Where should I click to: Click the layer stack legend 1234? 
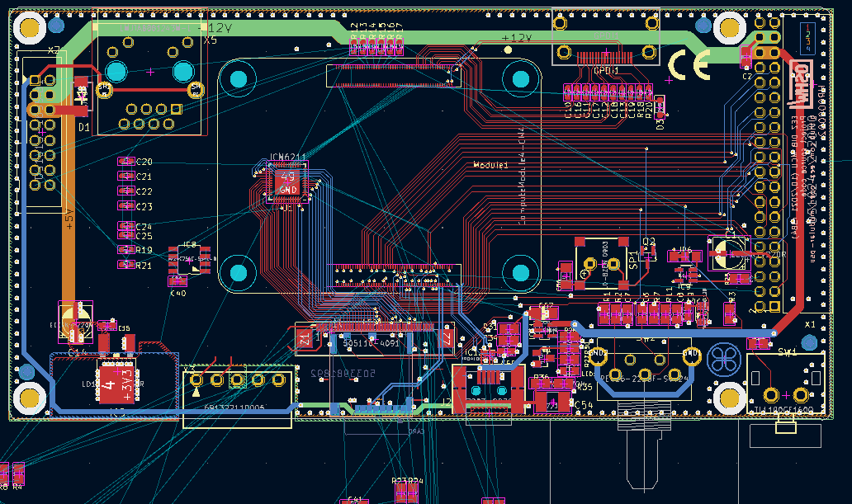807,36
